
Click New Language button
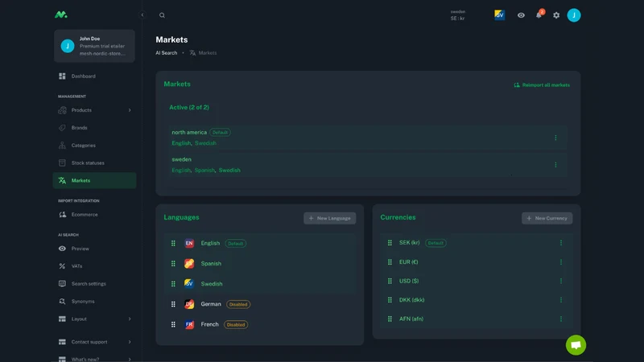tap(330, 218)
